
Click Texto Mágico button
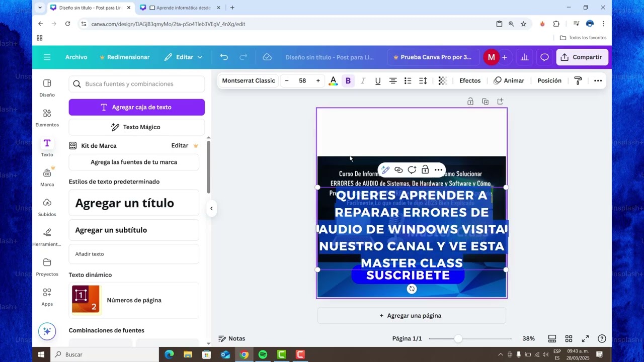(x=137, y=127)
